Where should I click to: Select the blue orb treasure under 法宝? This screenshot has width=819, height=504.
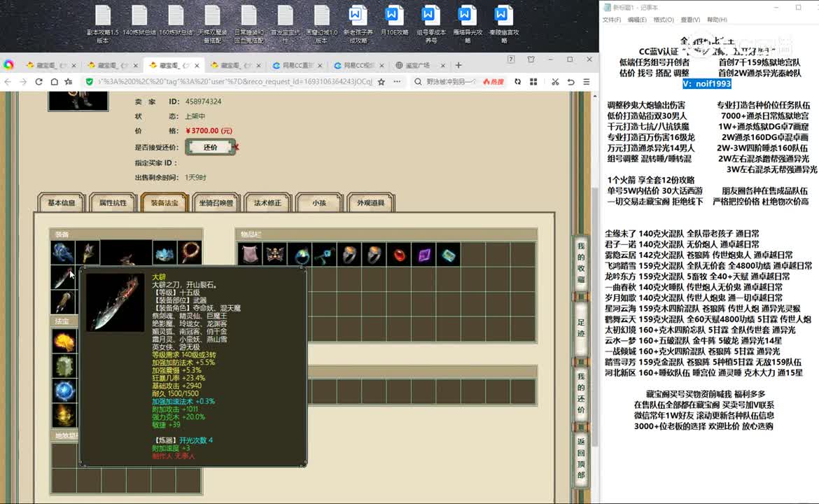click(x=64, y=391)
